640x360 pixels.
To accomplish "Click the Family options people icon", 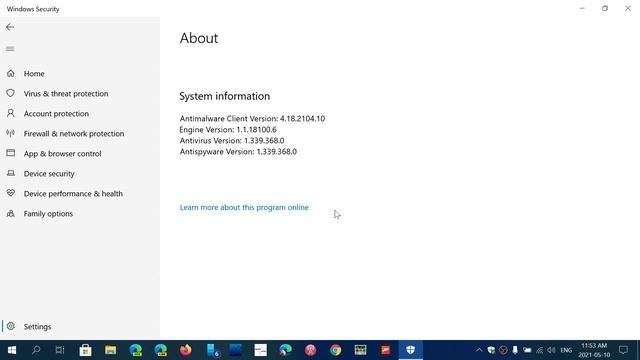I will tap(11, 213).
